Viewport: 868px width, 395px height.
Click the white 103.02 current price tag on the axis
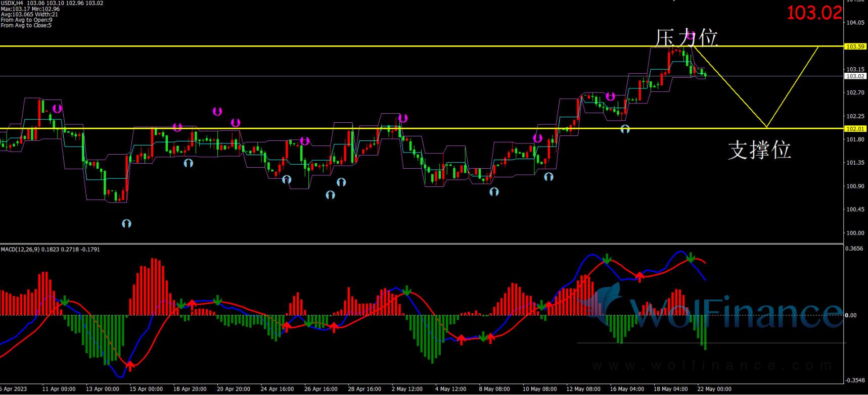coord(855,76)
